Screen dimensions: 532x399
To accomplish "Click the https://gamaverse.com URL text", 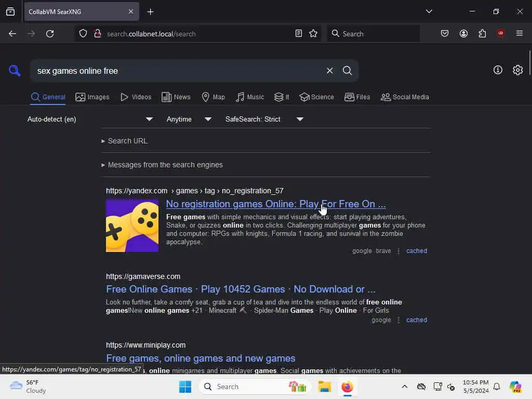I will pyautogui.click(x=143, y=276).
